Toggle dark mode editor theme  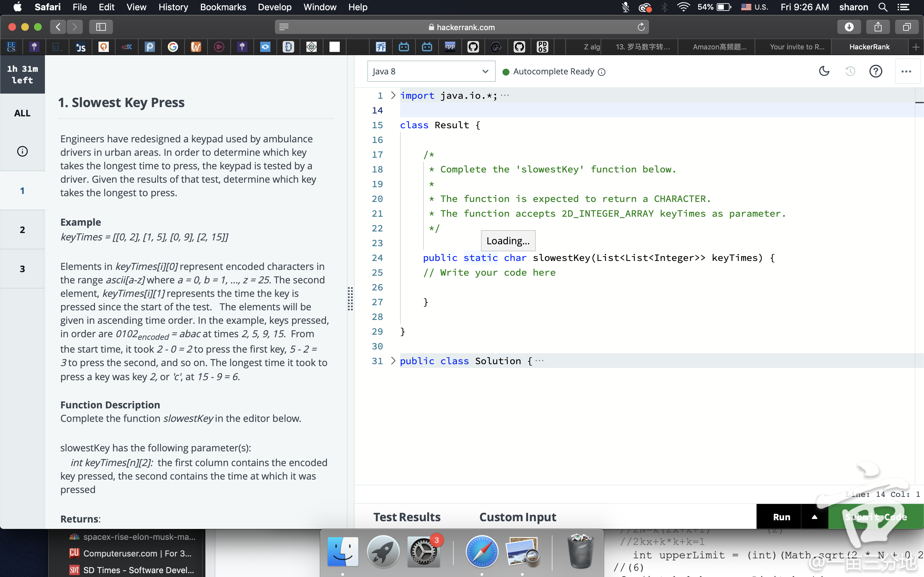(x=824, y=71)
